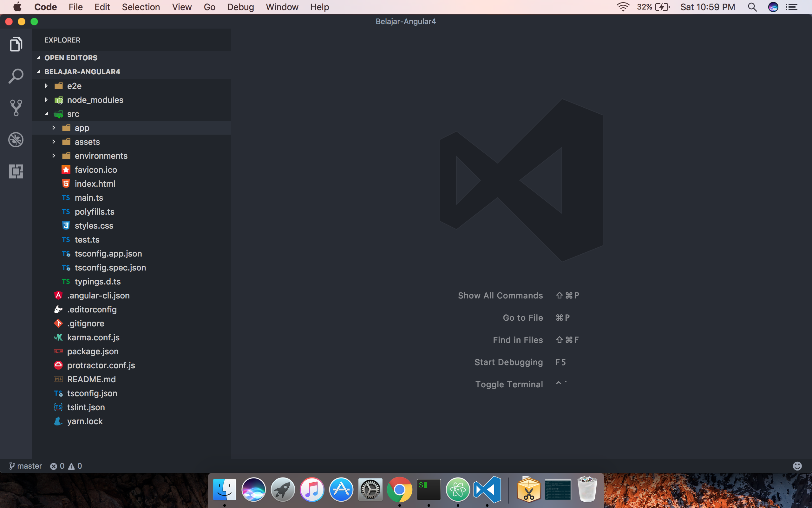812x508 pixels.
Task: Expand the e2e folder
Action: (x=131, y=86)
